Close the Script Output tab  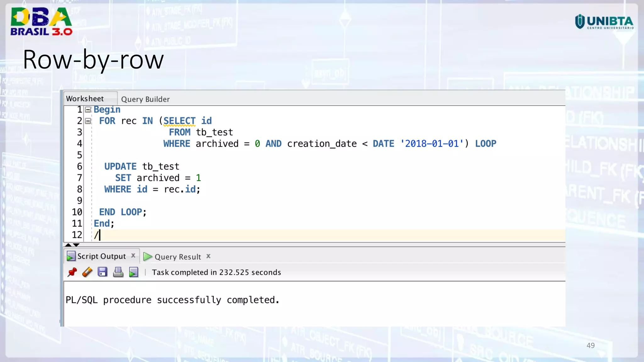(x=133, y=255)
